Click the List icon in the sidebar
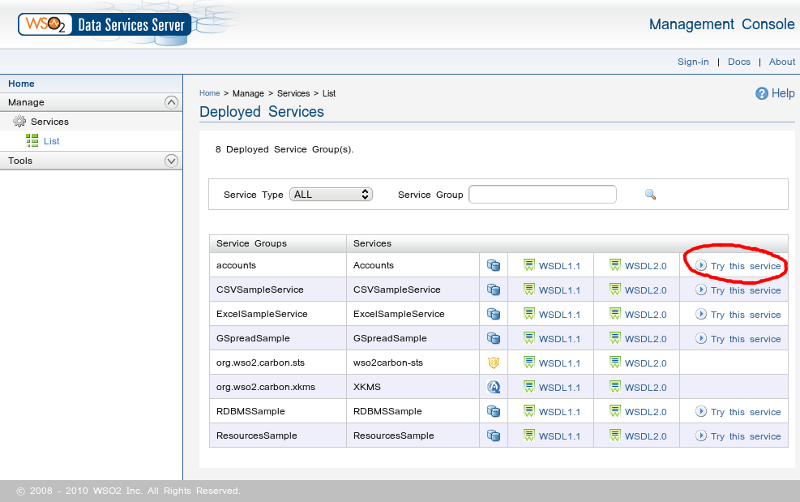 (x=32, y=141)
